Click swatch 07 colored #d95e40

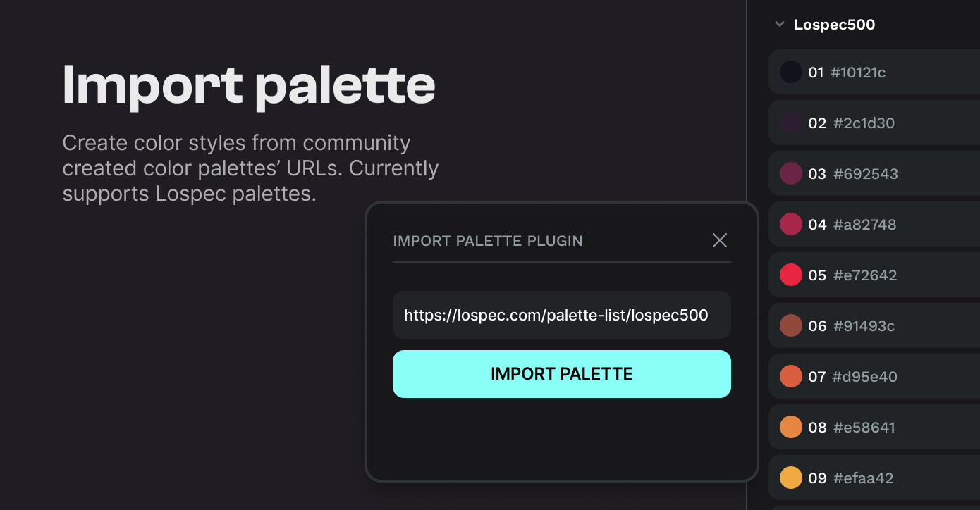click(791, 376)
